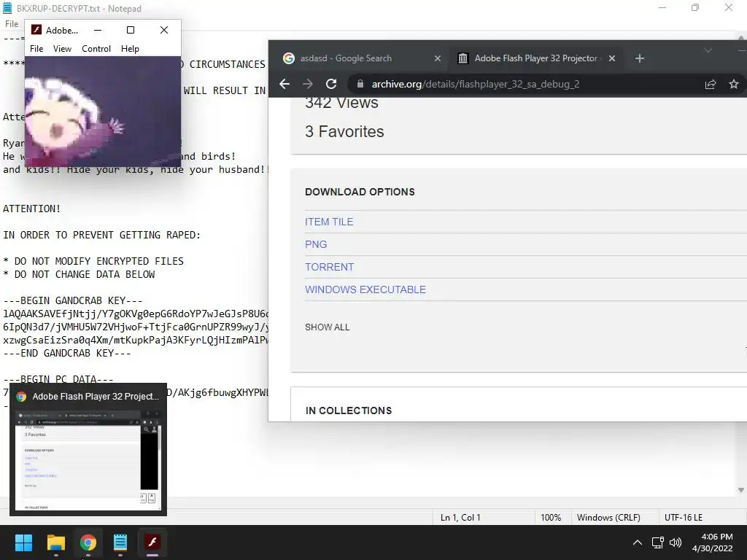The width and height of the screenshot is (747, 560).
Task: Click SHOW ALL download options
Action: (328, 327)
